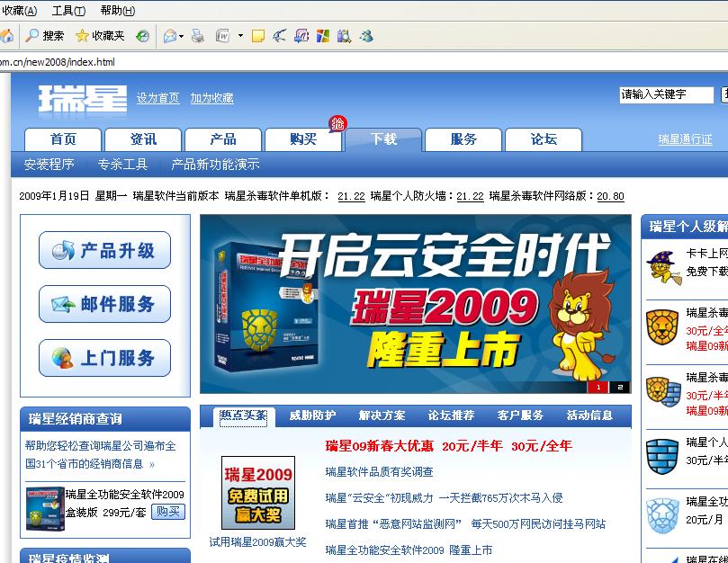Click the 请输入关键字 search box
Image resolution: width=728 pixels, height=563 pixels.
tap(666, 94)
